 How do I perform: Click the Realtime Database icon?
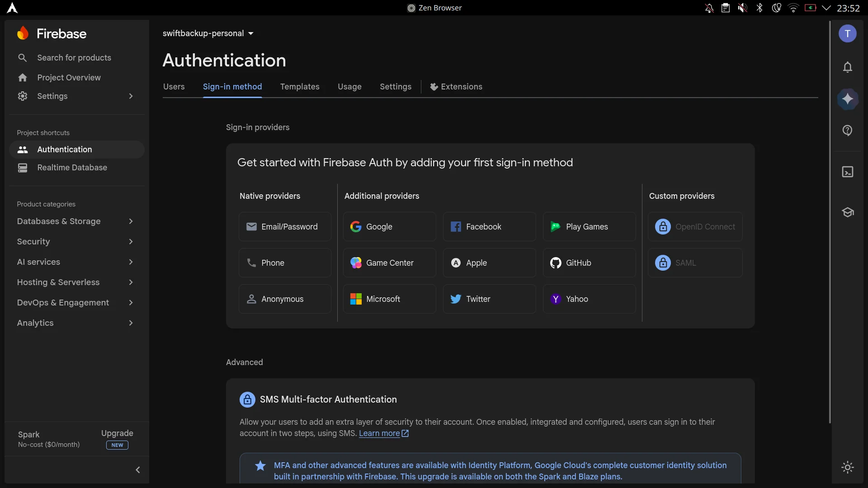pyautogui.click(x=22, y=168)
